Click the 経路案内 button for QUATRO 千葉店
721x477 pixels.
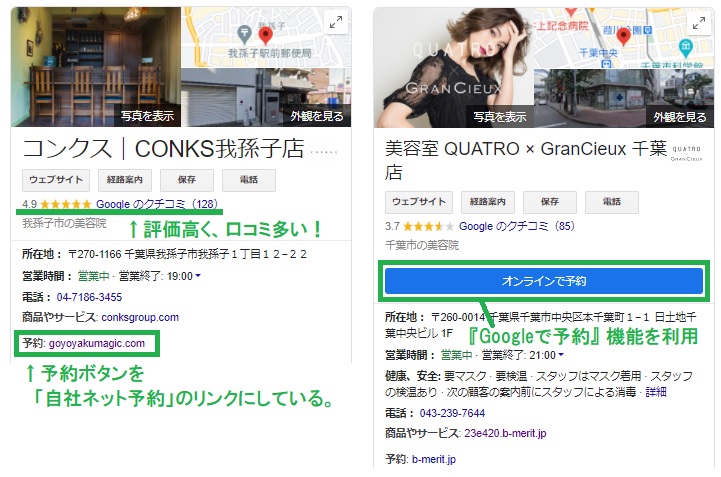[488, 202]
